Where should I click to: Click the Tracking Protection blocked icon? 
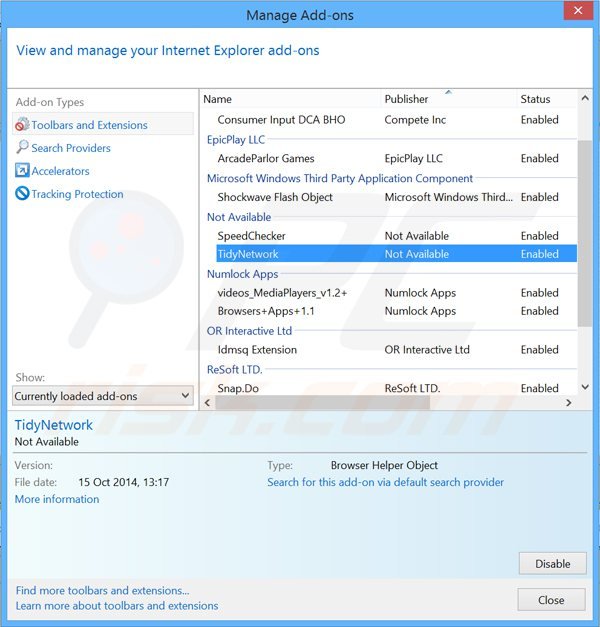pyautogui.click(x=22, y=194)
